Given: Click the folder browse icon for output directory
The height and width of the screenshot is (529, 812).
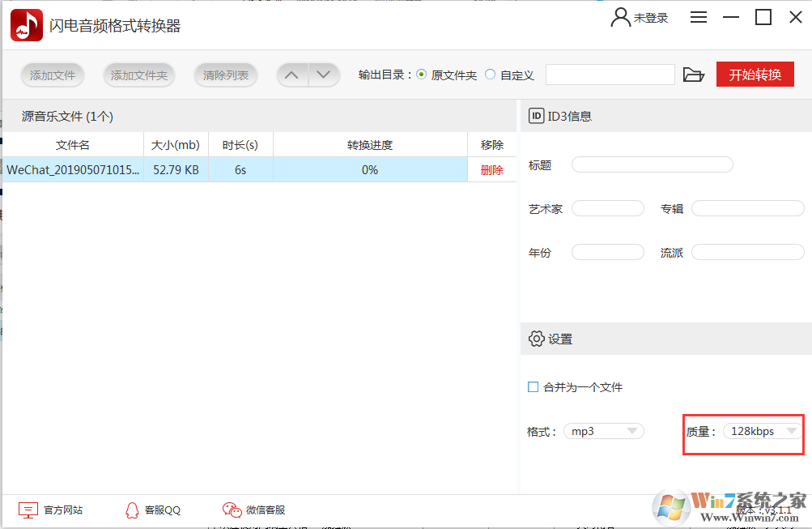Looking at the screenshot, I should point(694,74).
